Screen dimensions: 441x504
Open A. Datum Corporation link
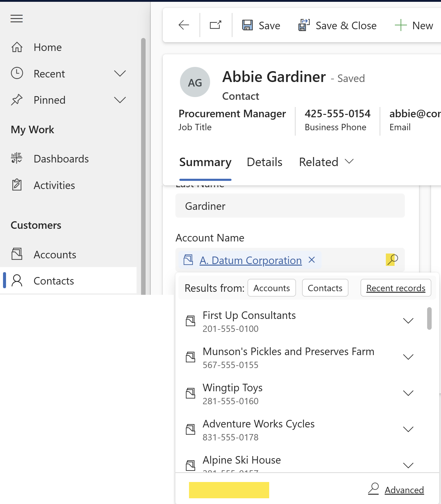(250, 260)
